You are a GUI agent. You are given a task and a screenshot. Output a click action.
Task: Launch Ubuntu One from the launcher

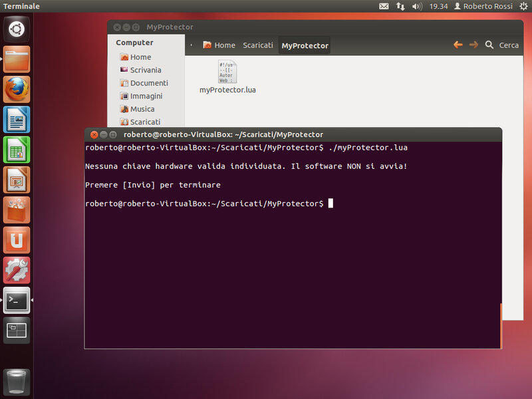point(17,240)
